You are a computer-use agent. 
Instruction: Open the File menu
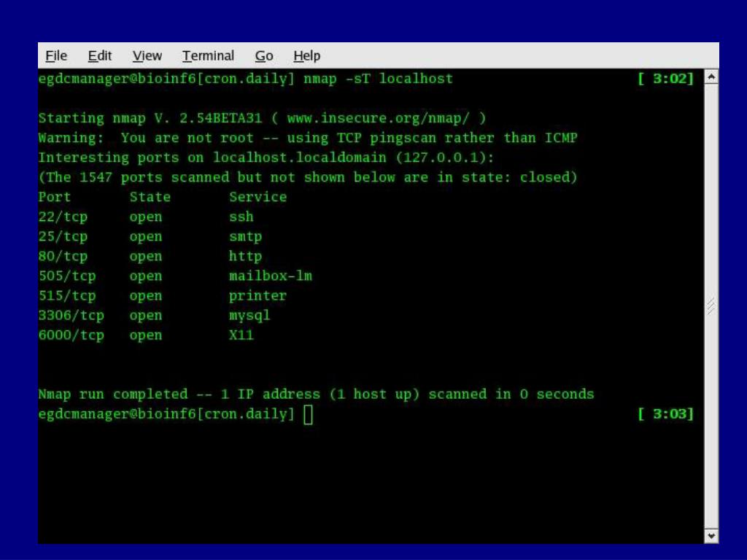[x=56, y=55]
